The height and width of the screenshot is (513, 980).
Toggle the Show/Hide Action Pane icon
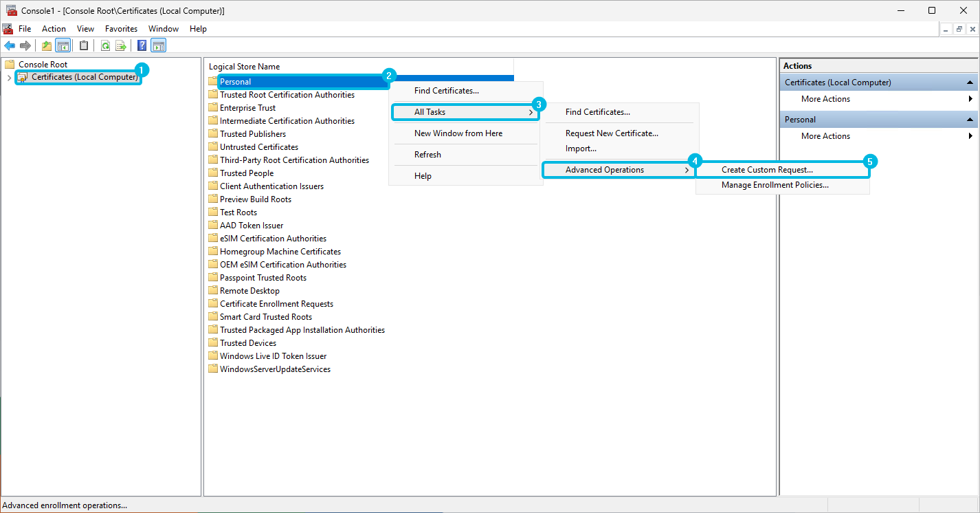(x=159, y=46)
